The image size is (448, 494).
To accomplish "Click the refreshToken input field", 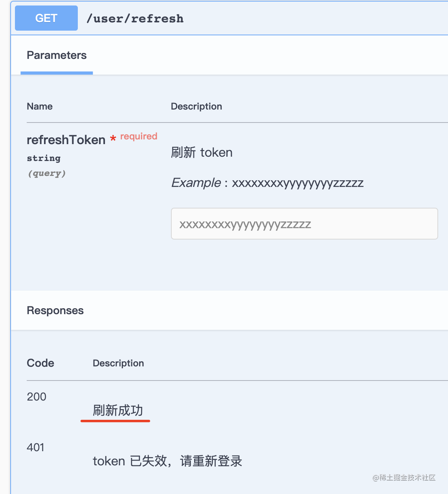I will pos(304,224).
